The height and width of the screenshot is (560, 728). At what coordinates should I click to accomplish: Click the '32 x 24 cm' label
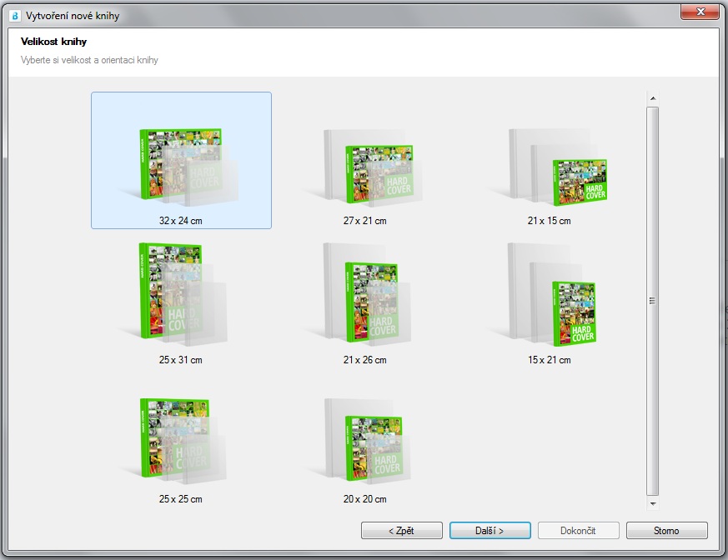tap(181, 221)
